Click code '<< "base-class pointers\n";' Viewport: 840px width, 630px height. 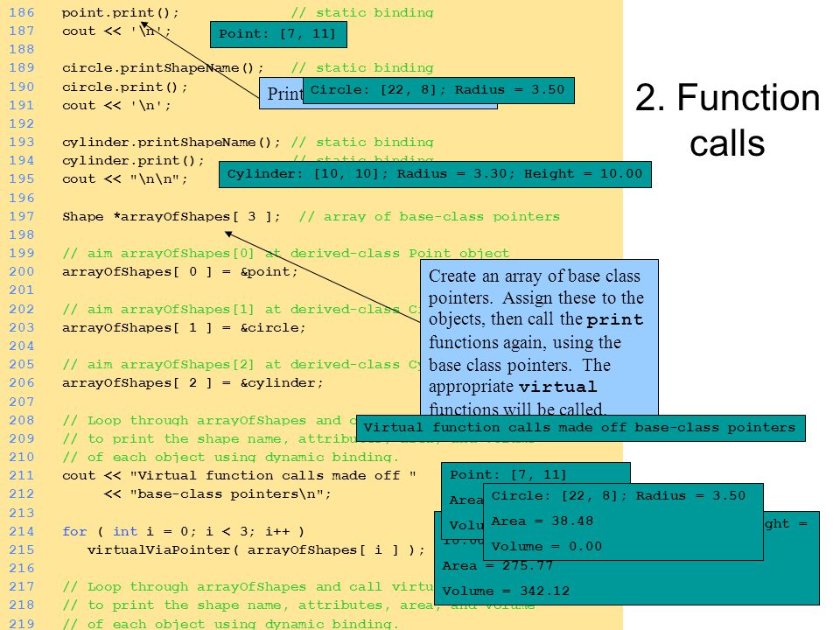click(x=218, y=493)
